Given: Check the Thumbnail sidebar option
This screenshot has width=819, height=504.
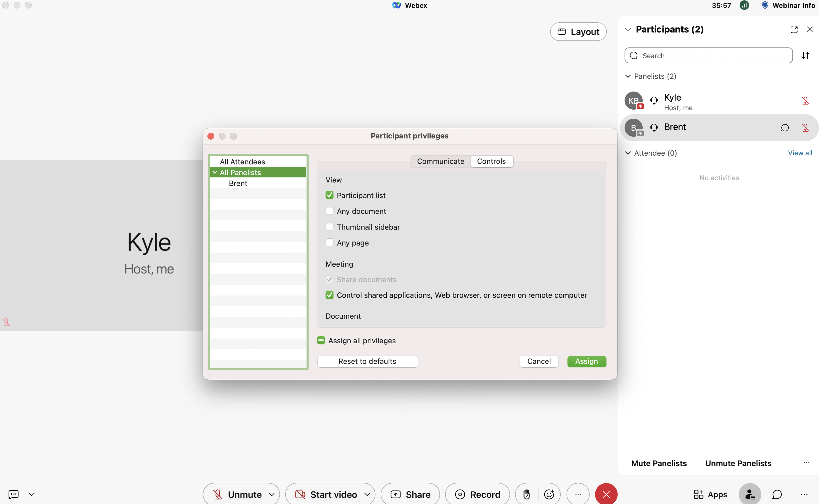Looking at the screenshot, I should pos(330,227).
